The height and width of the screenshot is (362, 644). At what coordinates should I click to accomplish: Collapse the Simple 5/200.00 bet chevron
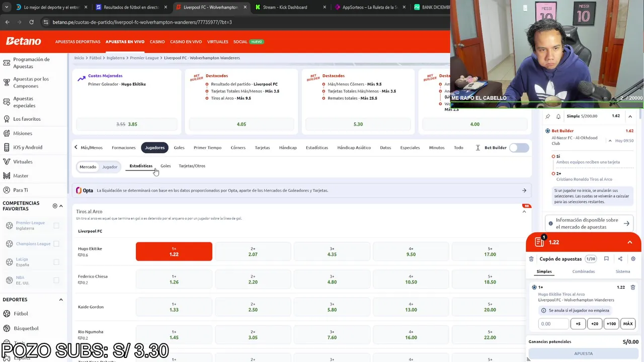630,116
